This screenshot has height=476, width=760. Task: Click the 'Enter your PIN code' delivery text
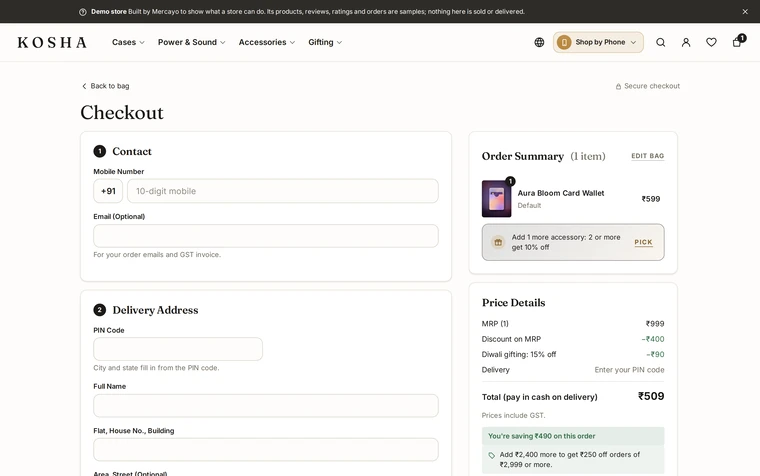coord(629,370)
